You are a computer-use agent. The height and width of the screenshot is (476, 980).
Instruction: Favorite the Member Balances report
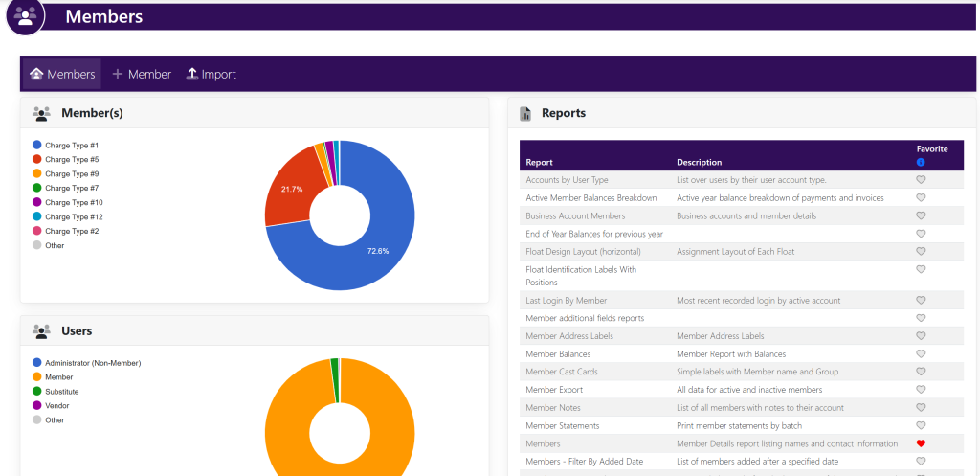tap(921, 354)
